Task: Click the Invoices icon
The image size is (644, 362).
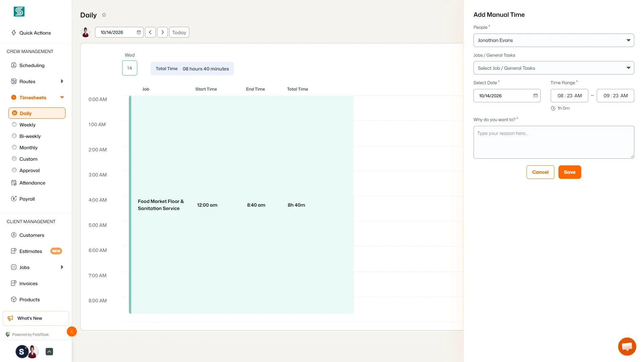Action: (14, 283)
